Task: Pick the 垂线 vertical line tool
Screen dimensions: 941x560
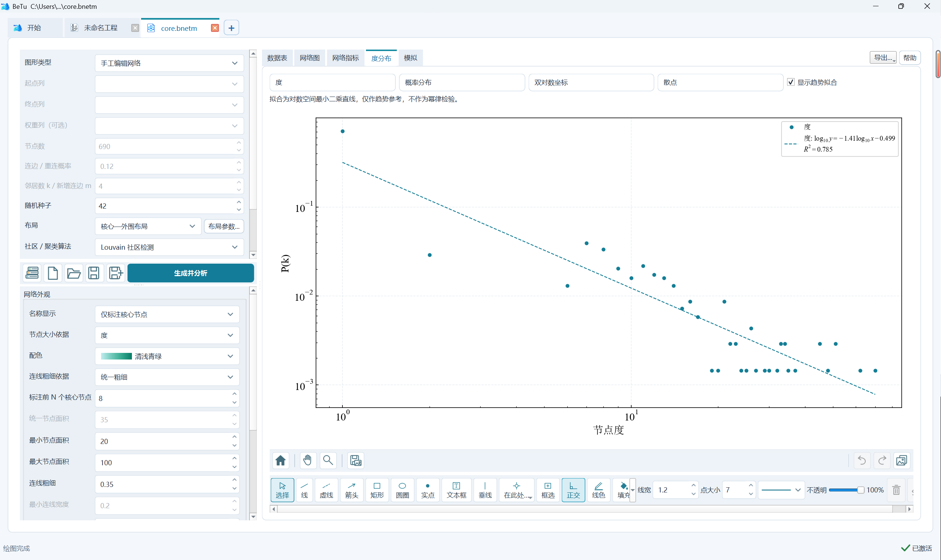Action: [485, 489]
